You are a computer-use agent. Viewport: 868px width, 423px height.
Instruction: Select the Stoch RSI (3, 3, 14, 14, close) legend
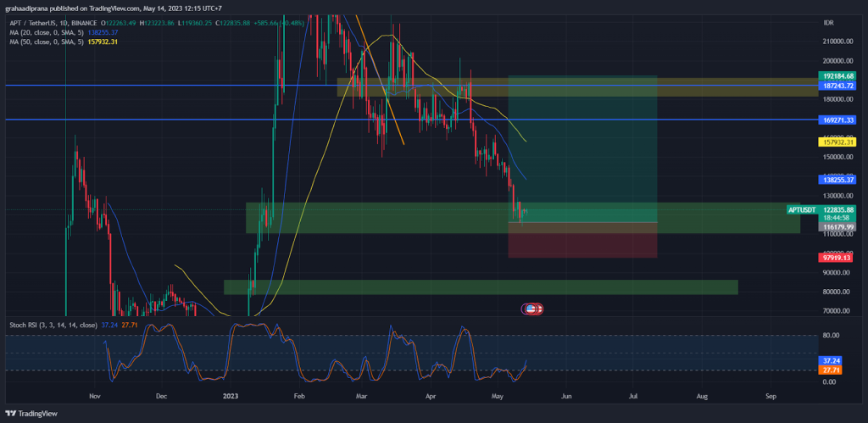tap(53, 325)
